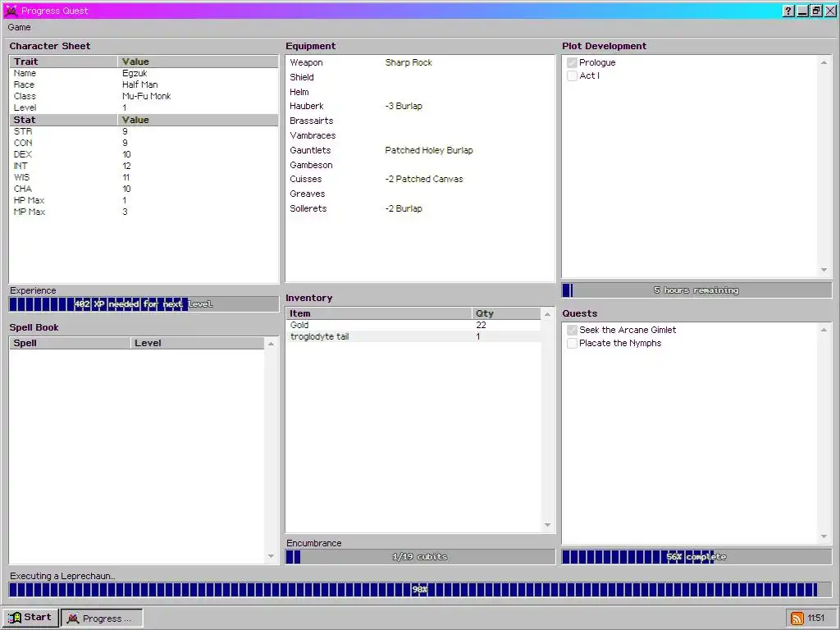Click the Encumbrance cubits bar
The image size is (840, 630).
coord(420,557)
